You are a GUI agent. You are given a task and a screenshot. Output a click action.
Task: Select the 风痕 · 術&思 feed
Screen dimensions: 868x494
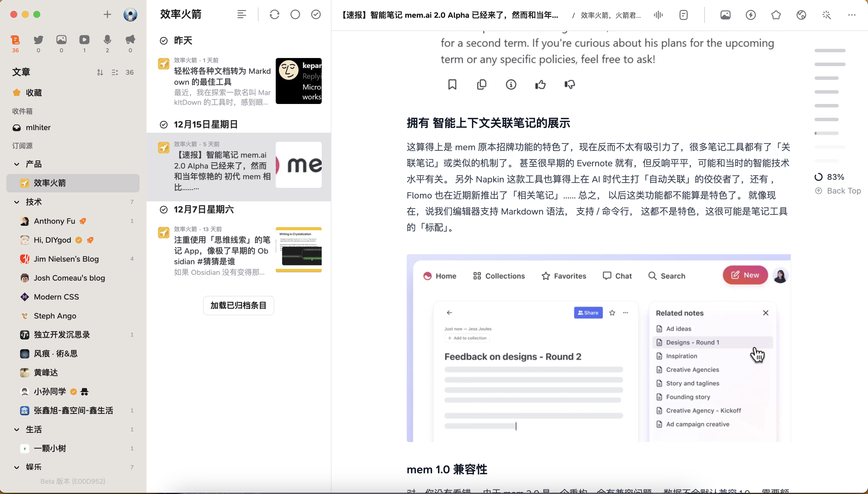(73, 354)
